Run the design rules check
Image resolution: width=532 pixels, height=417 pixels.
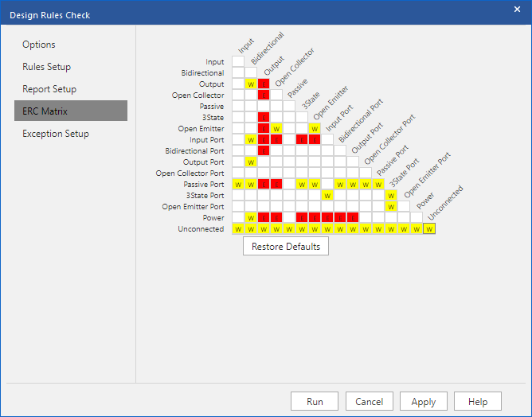315,401
